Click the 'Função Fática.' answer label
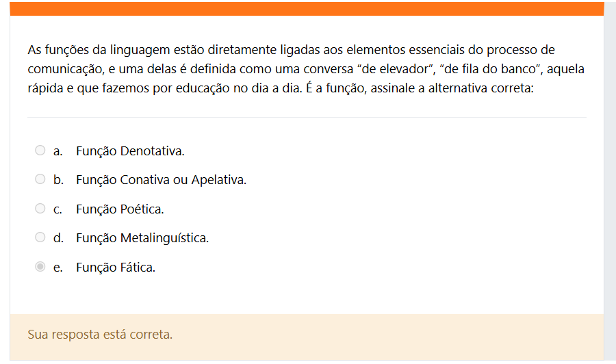 point(116,268)
